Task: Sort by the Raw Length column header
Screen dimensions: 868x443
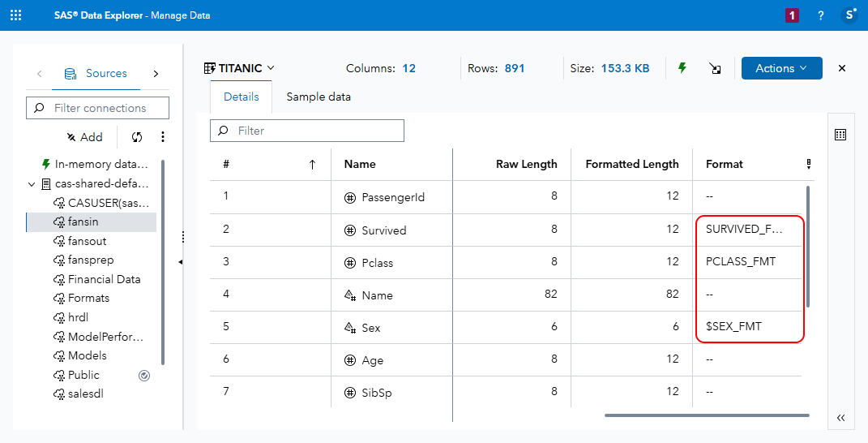Action: click(x=512, y=164)
